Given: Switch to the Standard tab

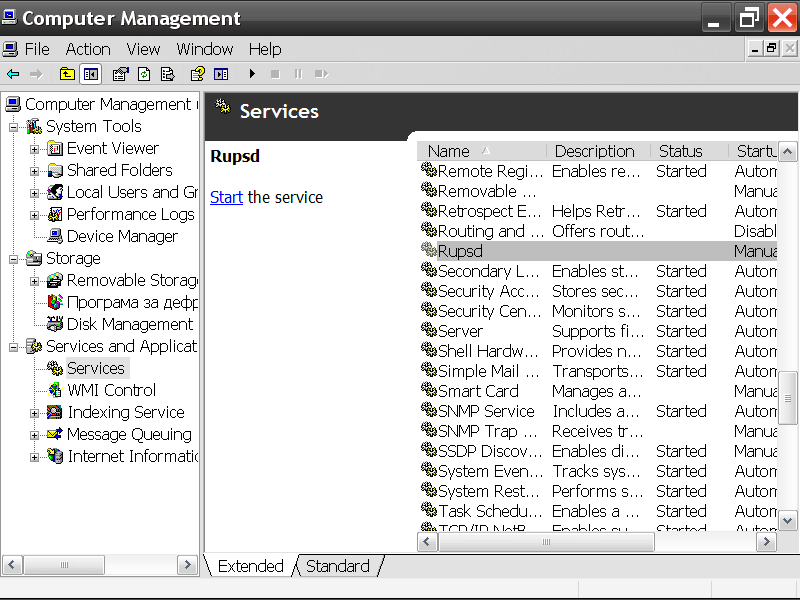Looking at the screenshot, I should (338, 566).
